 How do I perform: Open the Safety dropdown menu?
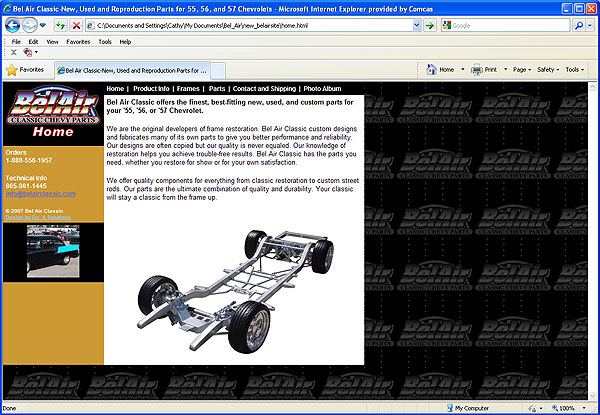click(x=548, y=70)
